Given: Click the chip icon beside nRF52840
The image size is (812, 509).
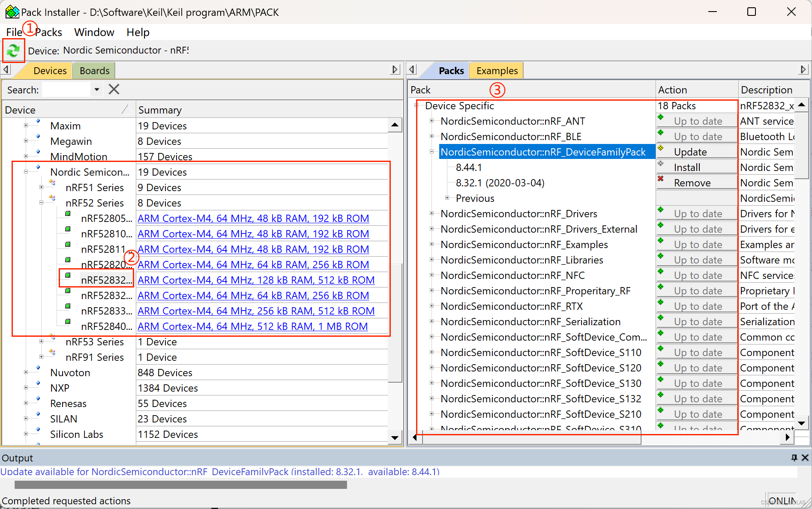Looking at the screenshot, I should [68, 321].
